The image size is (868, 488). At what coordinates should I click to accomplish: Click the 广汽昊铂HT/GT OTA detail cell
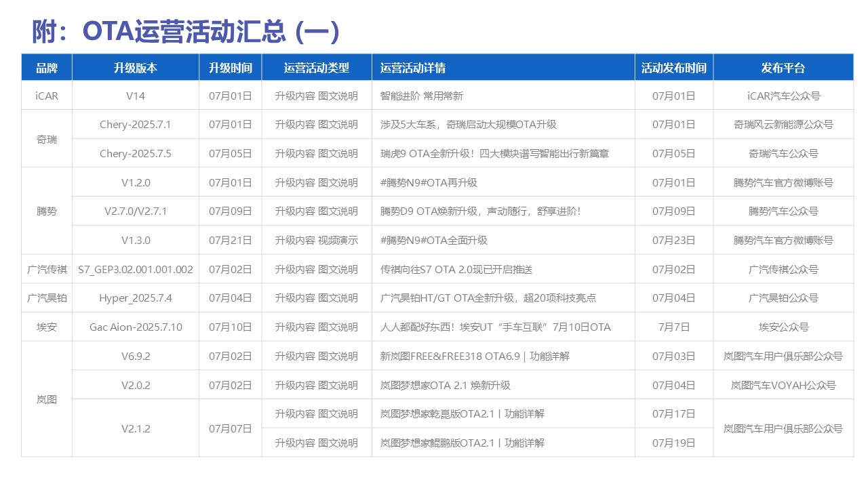click(503, 298)
